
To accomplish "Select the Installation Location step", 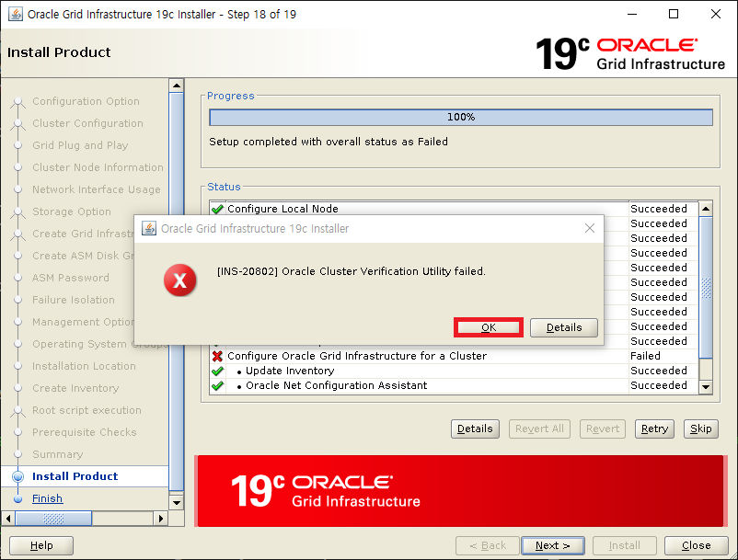I will 84,366.
